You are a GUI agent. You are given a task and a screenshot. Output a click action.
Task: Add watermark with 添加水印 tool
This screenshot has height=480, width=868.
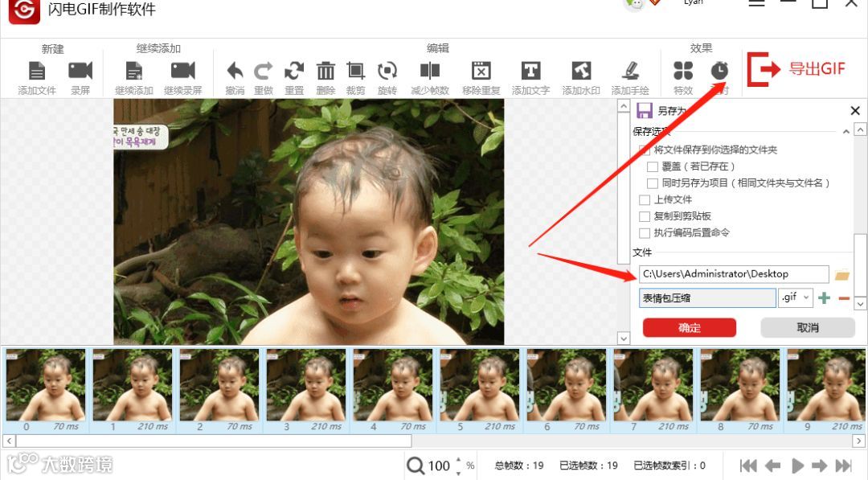(581, 71)
